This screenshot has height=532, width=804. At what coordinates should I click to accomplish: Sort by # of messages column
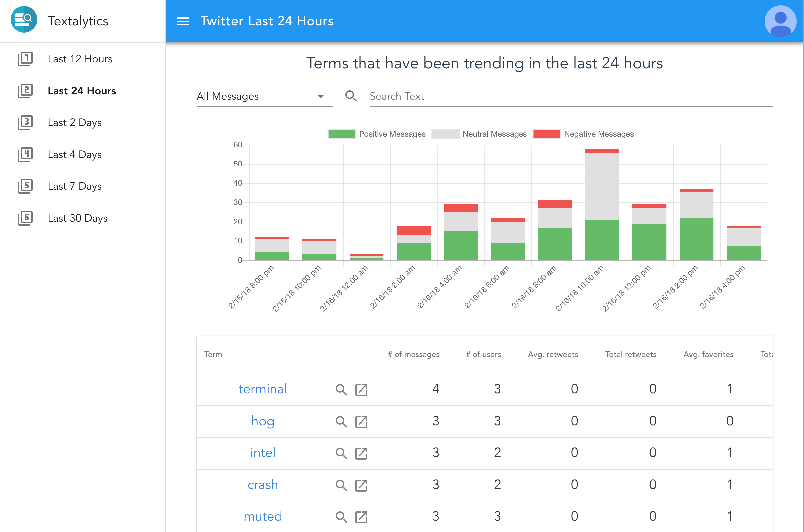pos(413,354)
